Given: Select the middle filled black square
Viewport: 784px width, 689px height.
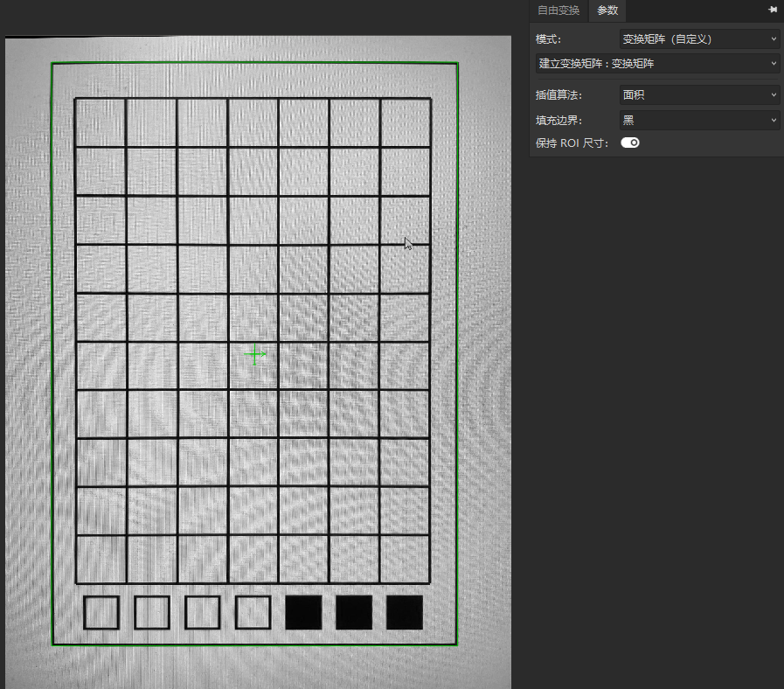Looking at the screenshot, I should tap(354, 612).
